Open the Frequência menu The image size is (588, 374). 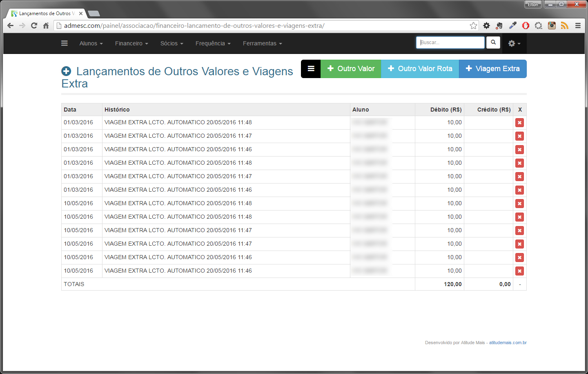point(213,43)
